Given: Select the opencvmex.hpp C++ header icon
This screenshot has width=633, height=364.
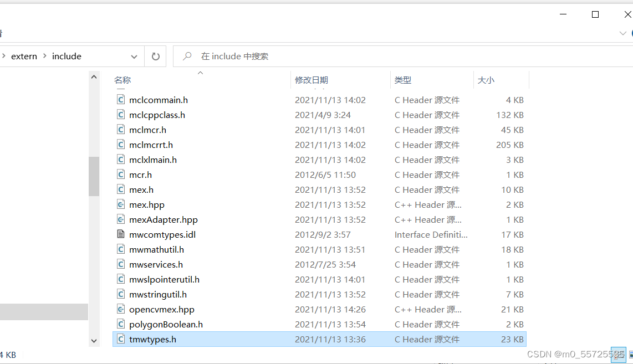Looking at the screenshot, I should 121,309.
